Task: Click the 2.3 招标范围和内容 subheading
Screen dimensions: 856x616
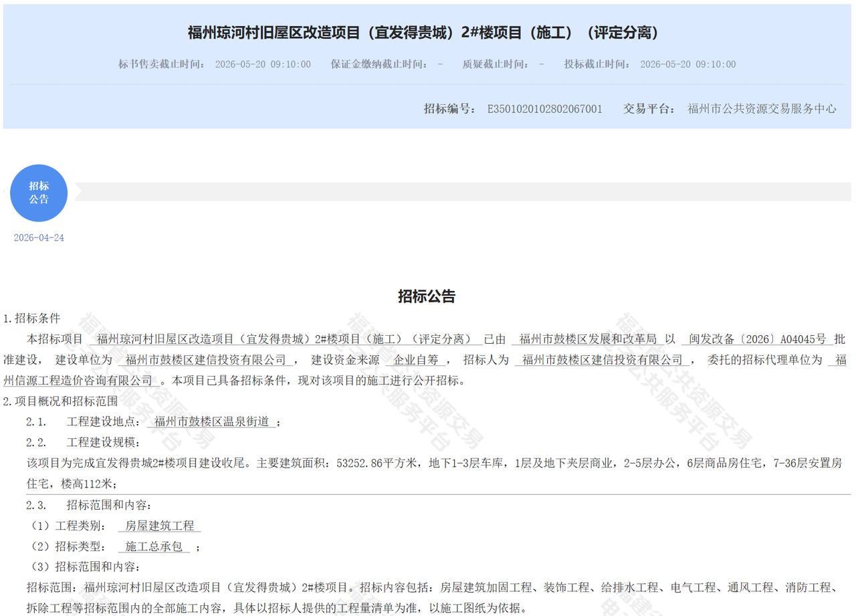Action: point(89,505)
